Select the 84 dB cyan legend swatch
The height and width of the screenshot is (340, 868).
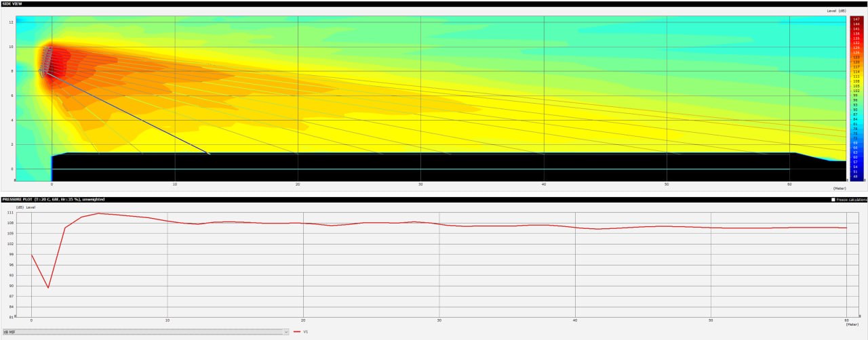(857, 120)
